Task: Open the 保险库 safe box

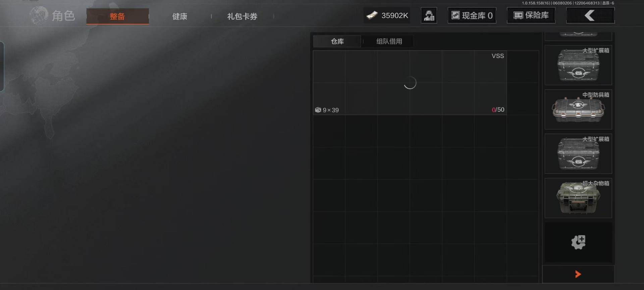Action: pos(531,15)
